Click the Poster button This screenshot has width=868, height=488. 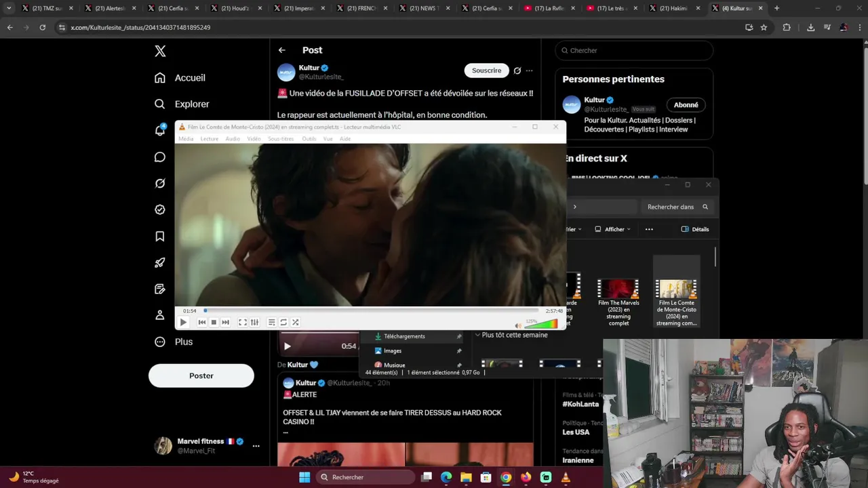201,375
